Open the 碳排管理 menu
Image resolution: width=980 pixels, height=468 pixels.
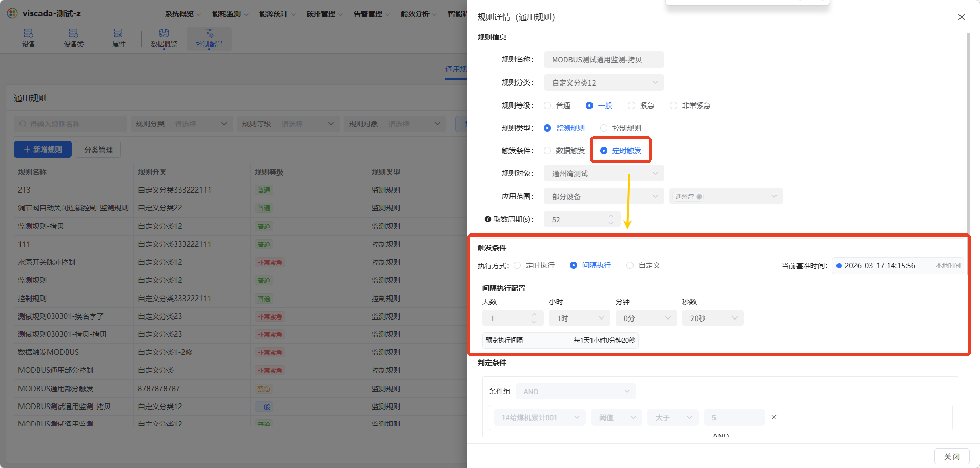[324, 14]
